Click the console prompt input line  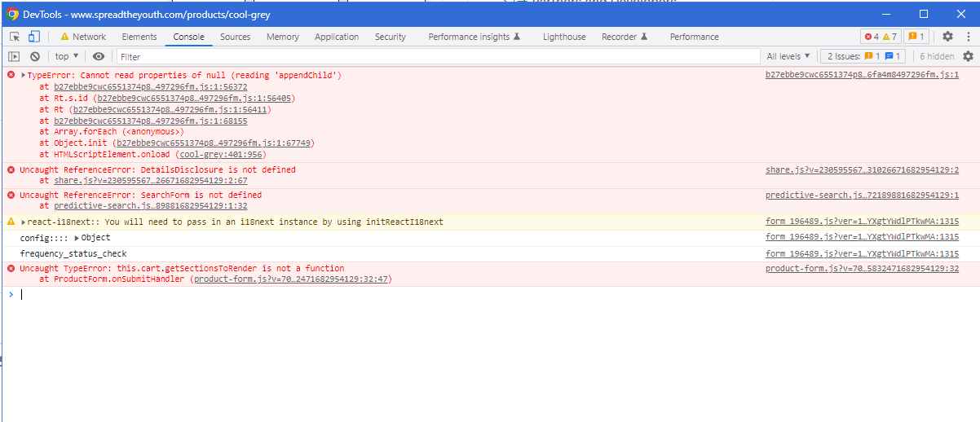pyautogui.click(x=497, y=295)
